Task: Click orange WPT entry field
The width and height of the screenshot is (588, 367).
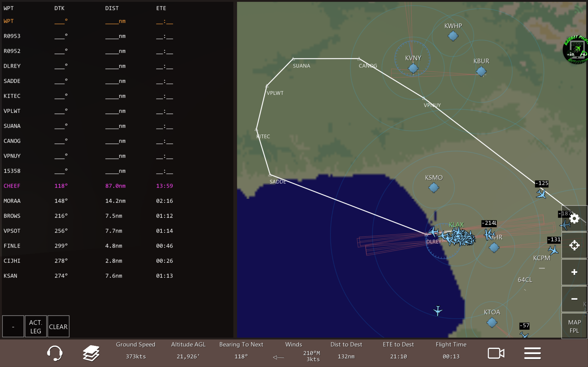Action: 8,21
